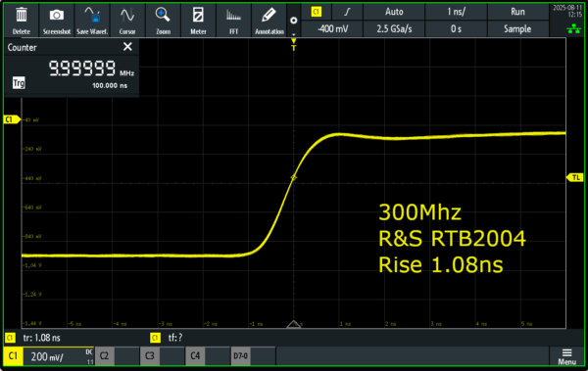Set trigger mode Auto
This screenshot has width=588, height=371.
tap(394, 12)
